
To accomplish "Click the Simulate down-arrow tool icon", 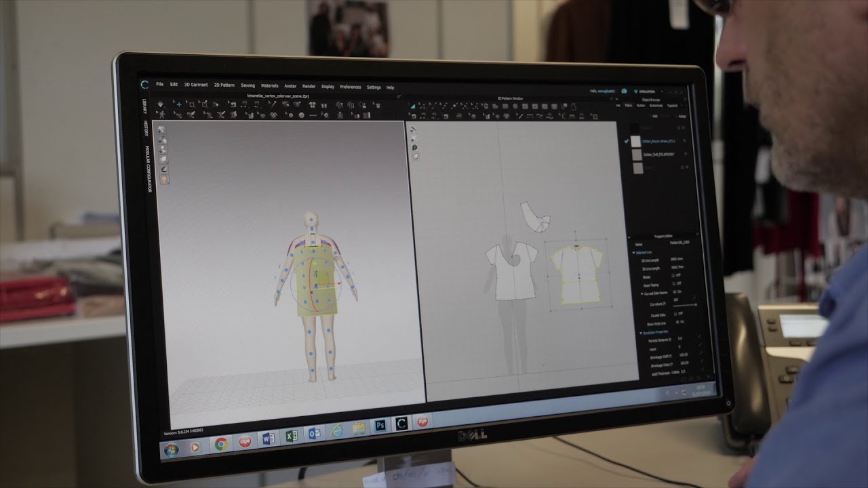I will point(160,104).
